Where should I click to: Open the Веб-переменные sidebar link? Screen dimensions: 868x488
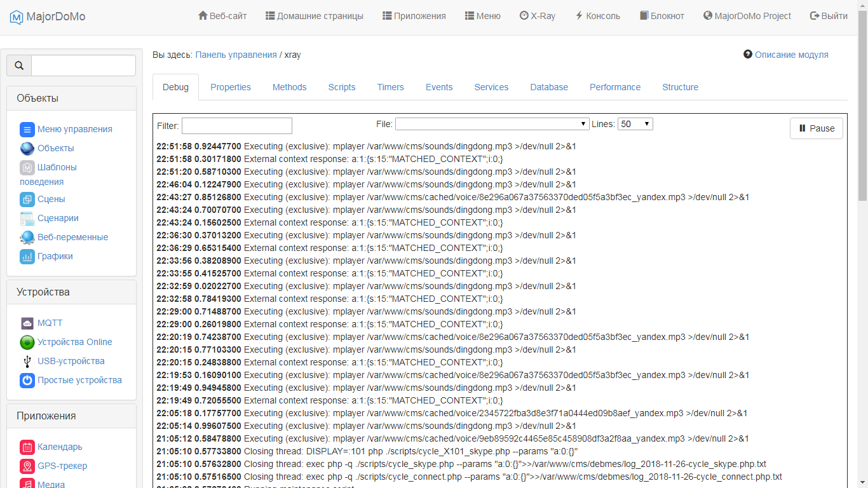point(73,237)
